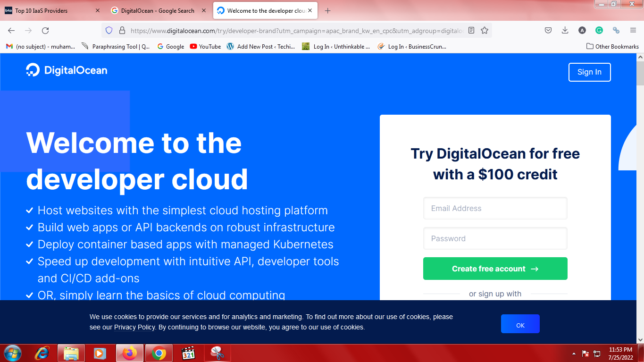Open the Gmail '(no subject)' bookmark
Viewport: 644px width, 362px height.
point(41,46)
